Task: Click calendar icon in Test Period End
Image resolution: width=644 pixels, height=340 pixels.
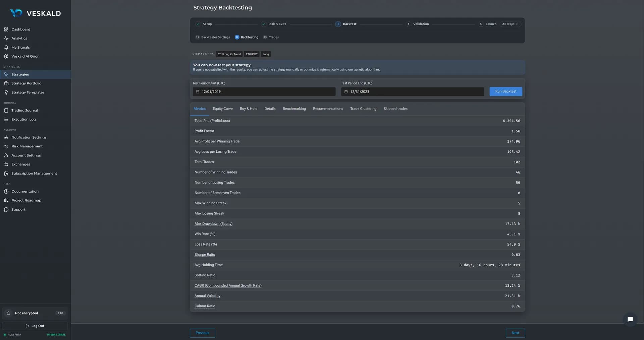Action: coord(346,92)
